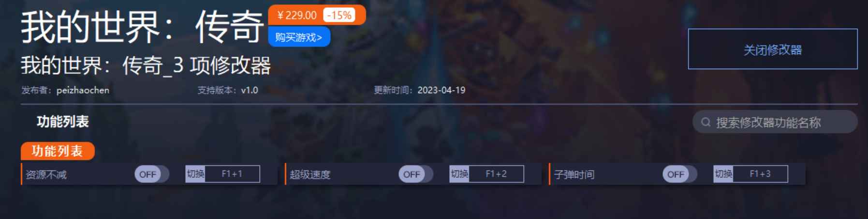Screen dimensions: 868x219
Task: Edit the F1+3 hotkey field
Action: (760, 174)
